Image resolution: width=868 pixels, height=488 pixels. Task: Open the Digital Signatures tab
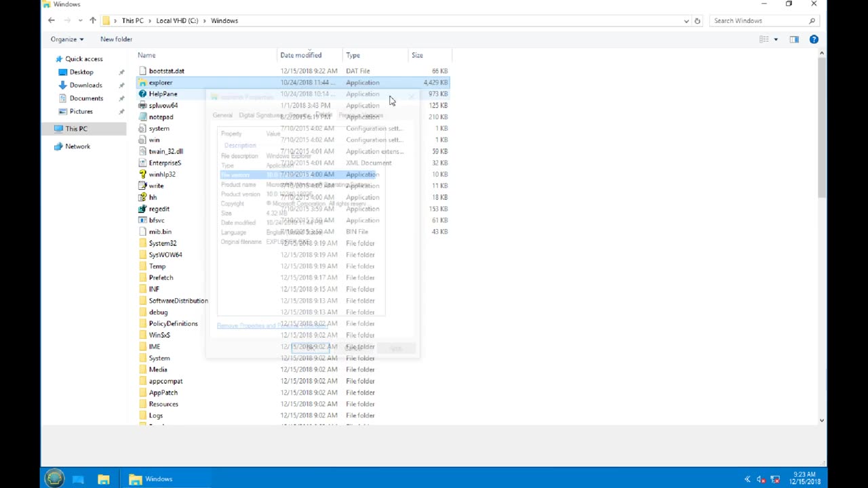[260, 115]
